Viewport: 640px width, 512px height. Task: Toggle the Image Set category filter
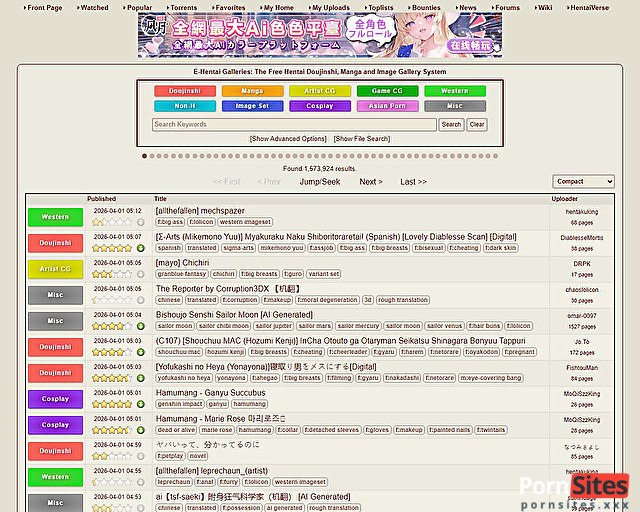point(252,106)
